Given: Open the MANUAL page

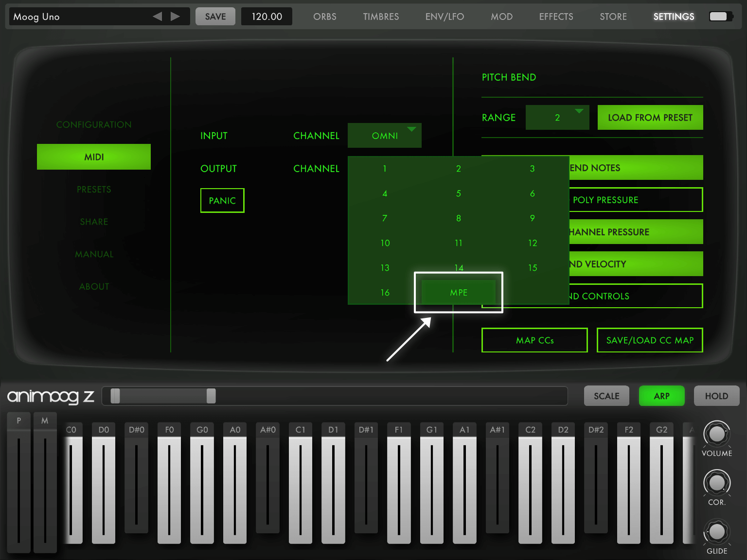Looking at the screenshot, I should click(94, 254).
